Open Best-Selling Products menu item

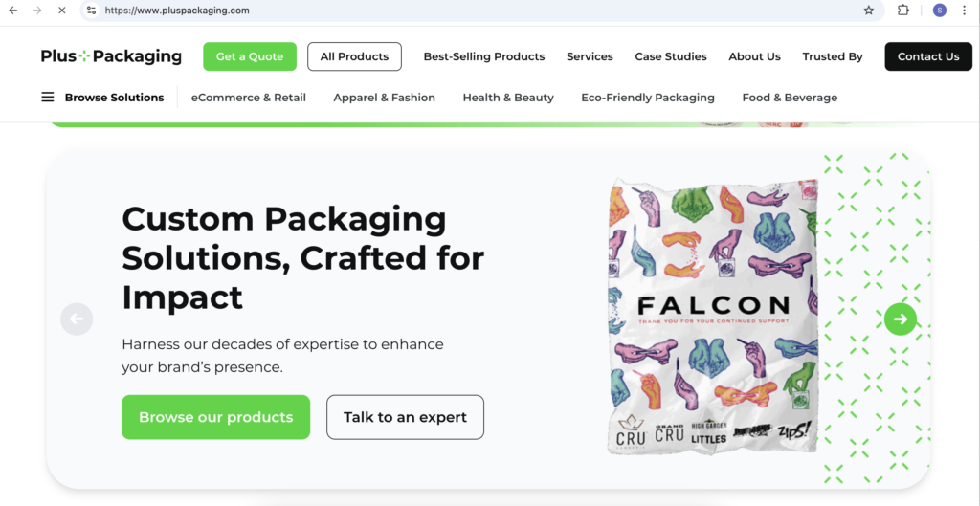coord(484,56)
